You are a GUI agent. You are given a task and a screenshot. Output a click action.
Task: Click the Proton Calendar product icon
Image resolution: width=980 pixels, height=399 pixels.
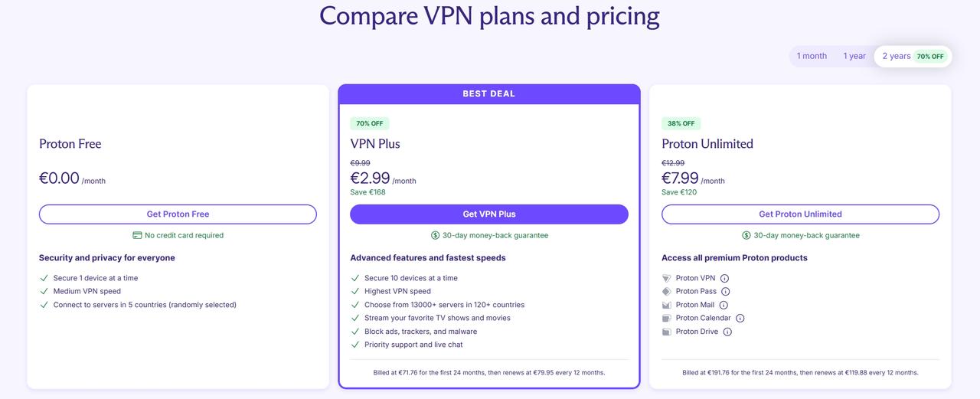coord(667,319)
